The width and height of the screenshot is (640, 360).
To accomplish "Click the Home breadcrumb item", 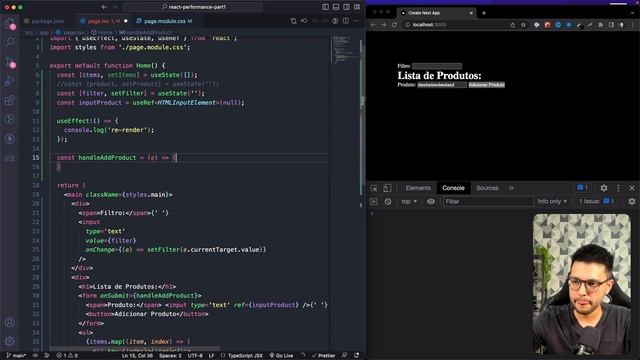I will click(102, 32).
